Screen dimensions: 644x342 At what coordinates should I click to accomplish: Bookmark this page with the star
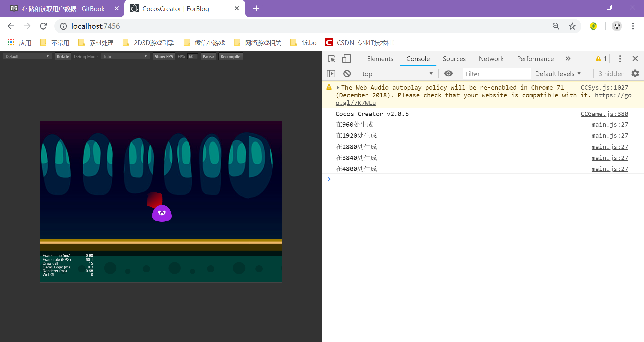pos(572,26)
